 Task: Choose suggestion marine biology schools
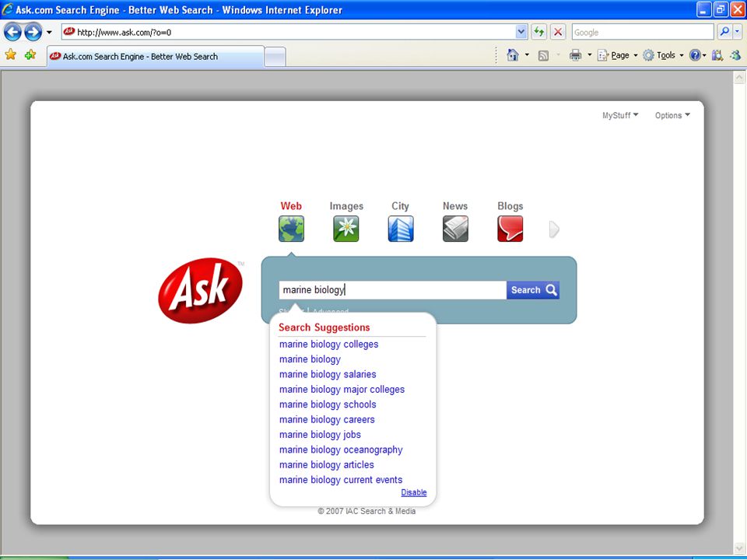pyautogui.click(x=328, y=404)
